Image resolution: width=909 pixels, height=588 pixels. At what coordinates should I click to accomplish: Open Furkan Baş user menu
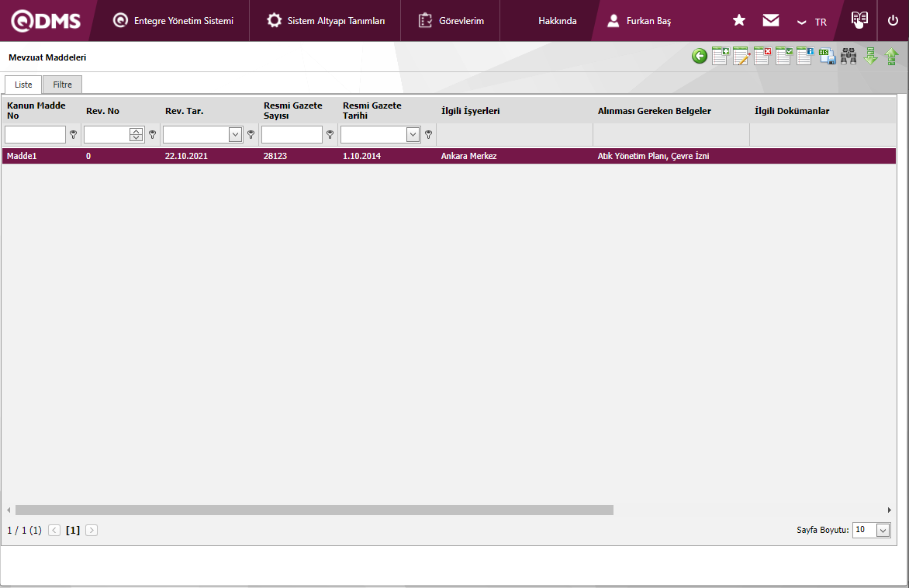(x=639, y=21)
